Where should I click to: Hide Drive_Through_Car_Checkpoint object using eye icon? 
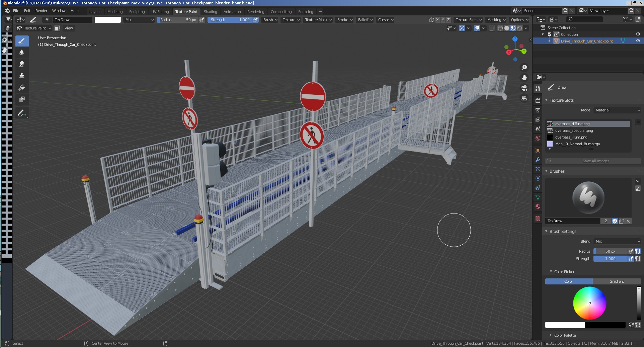tap(638, 41)
